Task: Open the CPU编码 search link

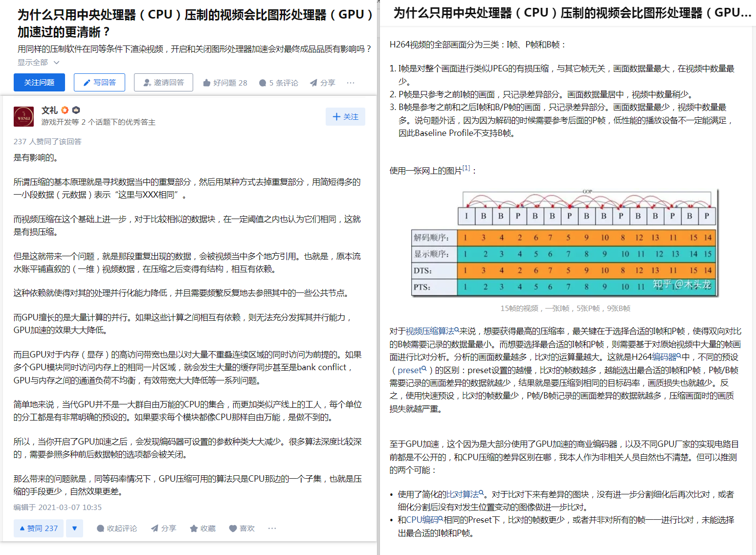Action: click(x=424, y=520)
